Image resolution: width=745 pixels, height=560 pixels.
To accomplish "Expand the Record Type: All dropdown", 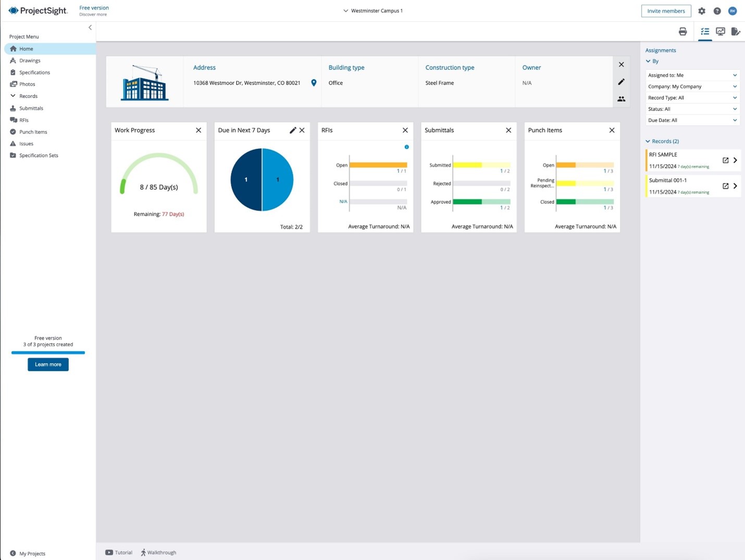I will (x=692, y=97).
